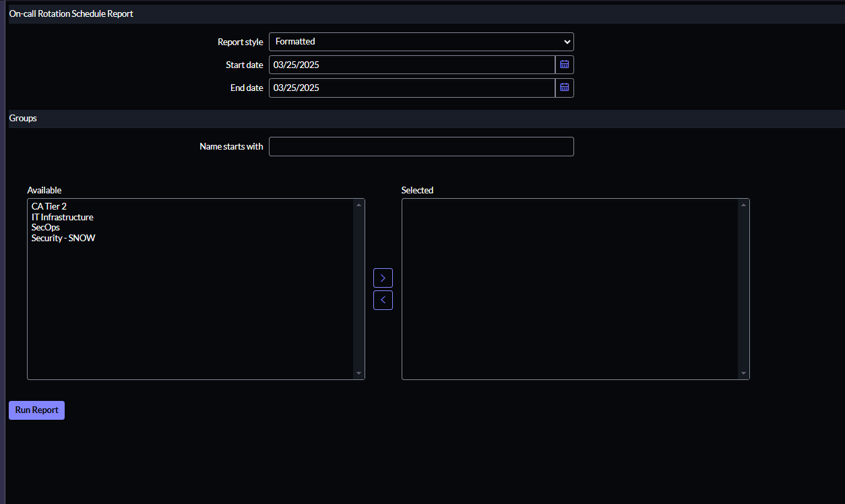Move group back to the Available list
The height and width of the screenshot is (504, 845).
(383, 300)
